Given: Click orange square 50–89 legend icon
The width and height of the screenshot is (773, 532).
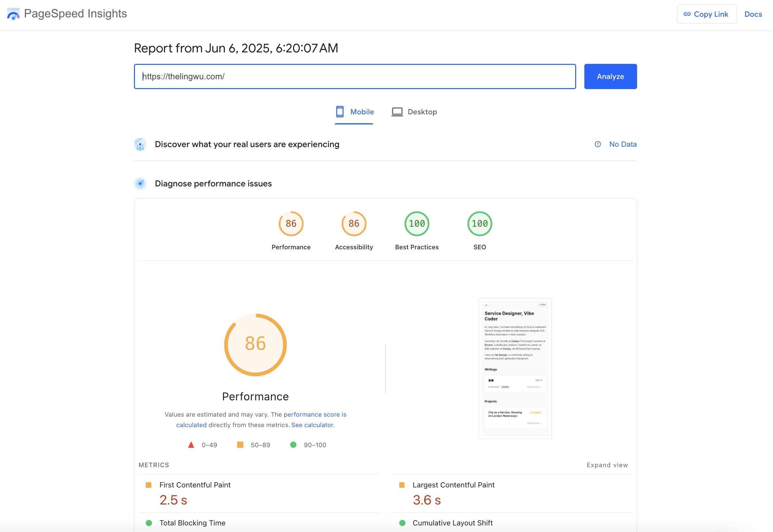Looking at the screenshot, I should point(240,445).
